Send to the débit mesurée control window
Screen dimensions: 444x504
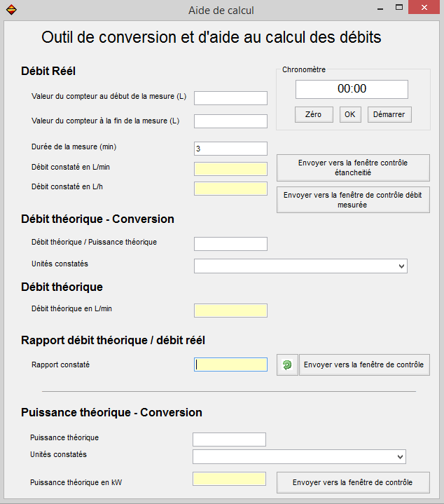tap(353, 200)
